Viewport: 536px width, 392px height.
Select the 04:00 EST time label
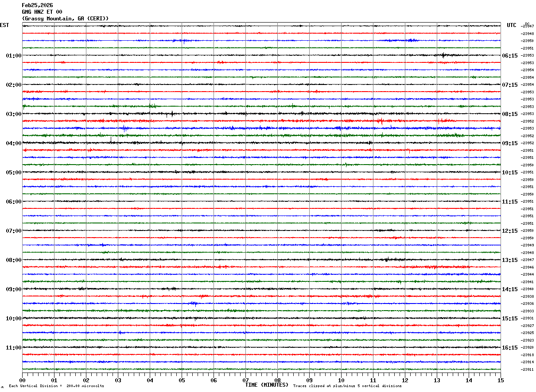click(14, 143)
